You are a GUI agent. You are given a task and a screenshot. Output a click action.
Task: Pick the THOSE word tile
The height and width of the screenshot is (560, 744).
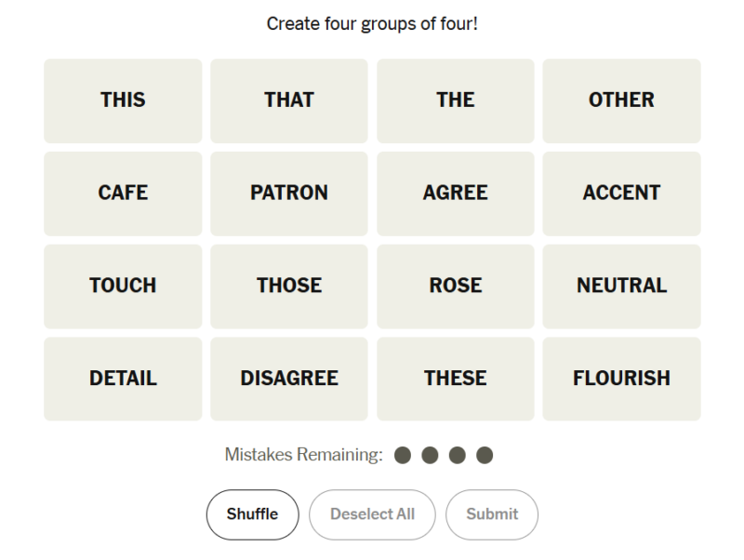pyautogui.click(x=289, y=287)
